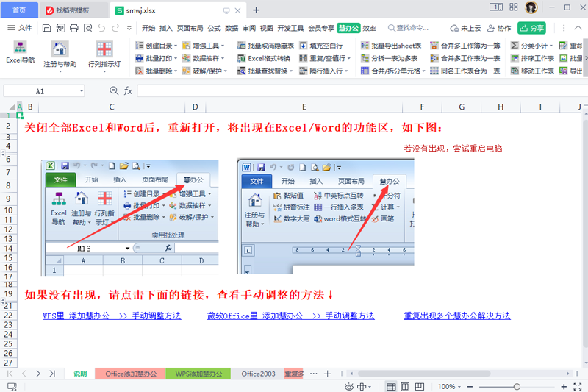Click the green 分享 button

[x=532, y=28]
